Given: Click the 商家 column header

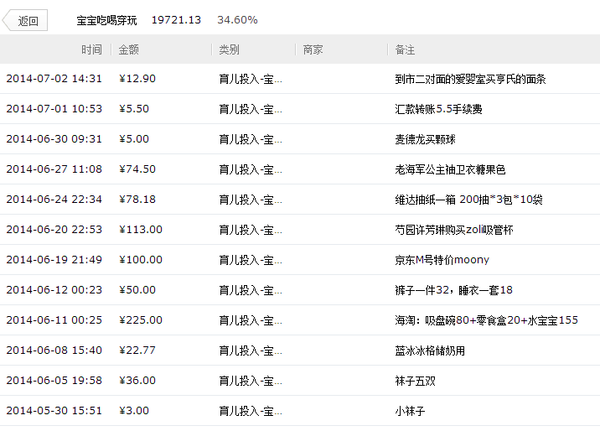Looking at the screenshot, I should pyautogui.click(x=313, y=49).
